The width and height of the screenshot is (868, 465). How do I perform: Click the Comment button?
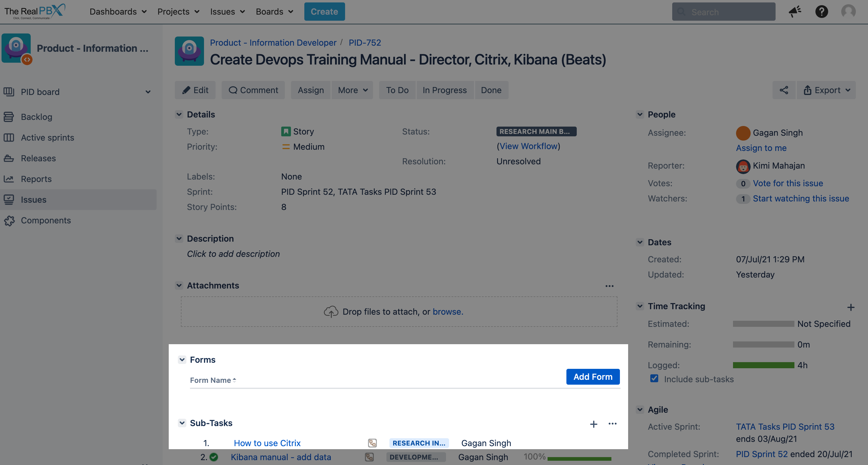[253, 90]
